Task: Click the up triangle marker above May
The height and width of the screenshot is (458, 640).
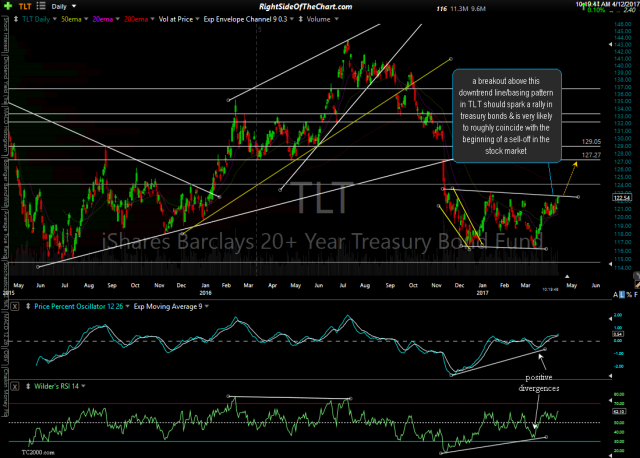Action: (x=567, y=276)
